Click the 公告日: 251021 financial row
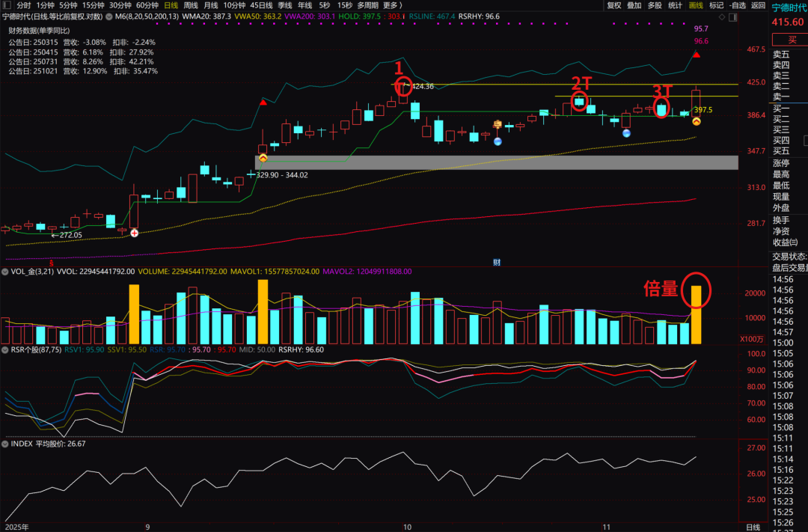The height and width of the screenshot is (532, 808). 83,71
